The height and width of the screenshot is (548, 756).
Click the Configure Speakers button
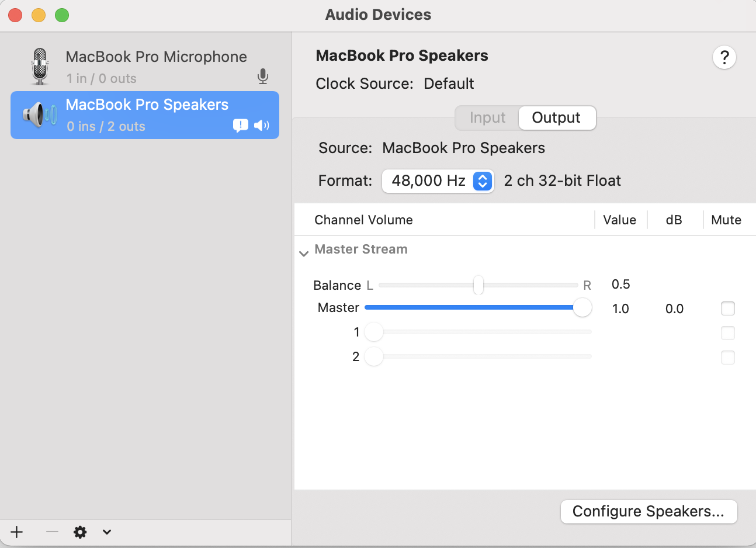pyautogui.click(x=649, y=512)
